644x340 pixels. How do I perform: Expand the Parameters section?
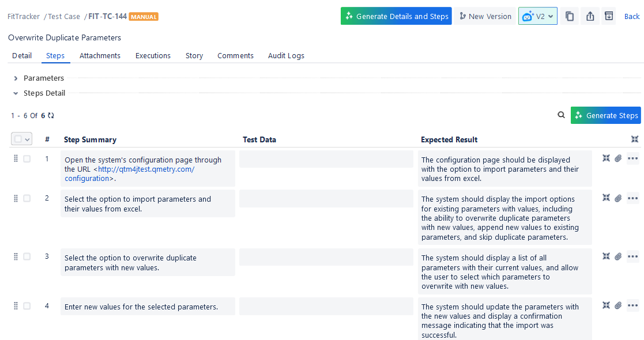[16, 78]
